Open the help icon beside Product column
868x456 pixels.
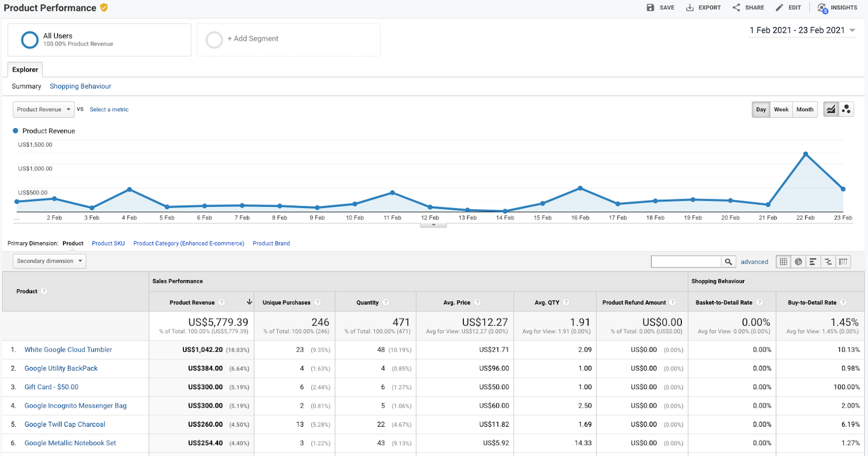click(44, 292)
